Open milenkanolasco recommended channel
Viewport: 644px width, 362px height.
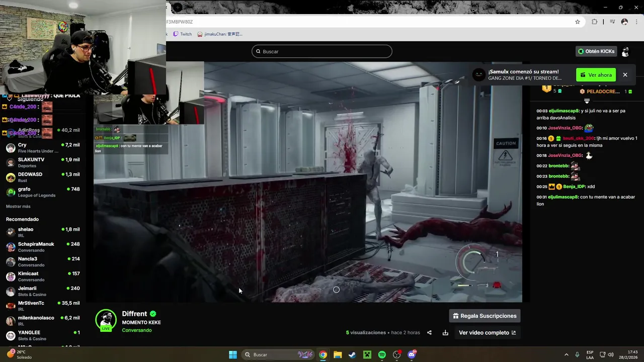coord(43,321)
